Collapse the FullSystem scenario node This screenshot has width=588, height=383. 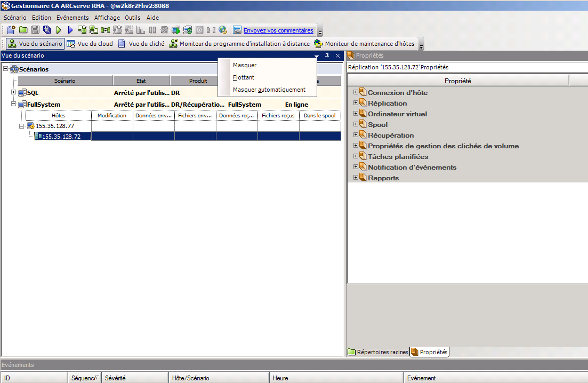click(13, 104)
